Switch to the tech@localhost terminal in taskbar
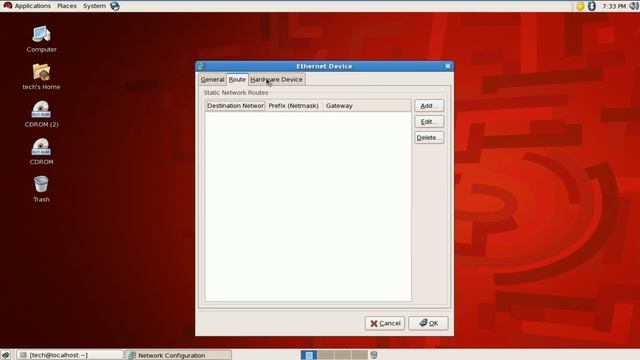Screen dimensions: 640x360 pyautogui.click(x=70, y=355)
